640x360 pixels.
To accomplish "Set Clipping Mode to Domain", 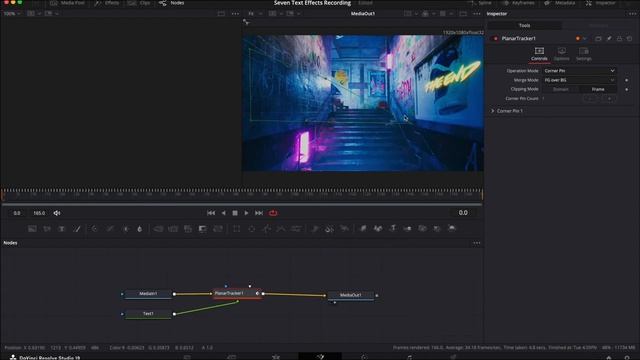I will (560, 89).
